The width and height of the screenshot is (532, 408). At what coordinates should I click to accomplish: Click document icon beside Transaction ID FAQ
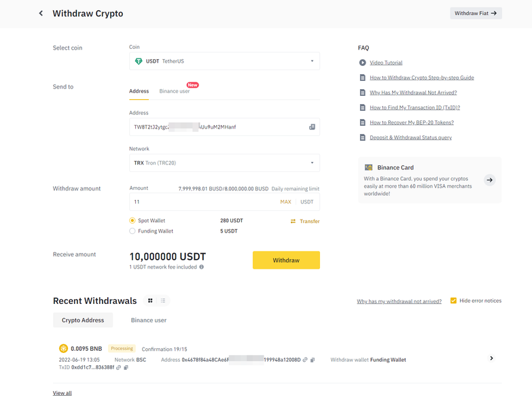(362, 107)
